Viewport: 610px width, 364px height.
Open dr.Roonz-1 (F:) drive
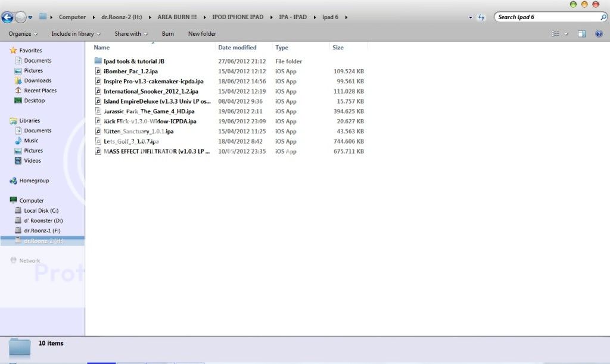click(x=42, y=231)
